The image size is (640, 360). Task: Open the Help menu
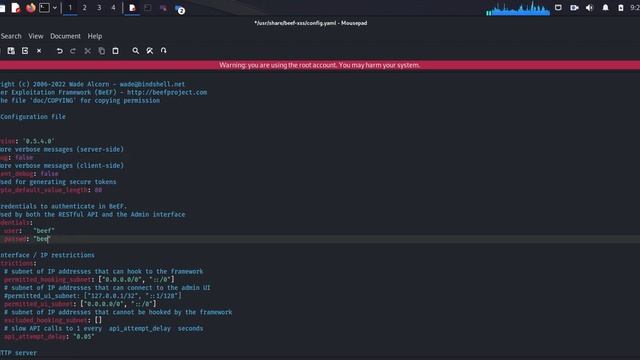pyautogui.click(x=95, y=36)
